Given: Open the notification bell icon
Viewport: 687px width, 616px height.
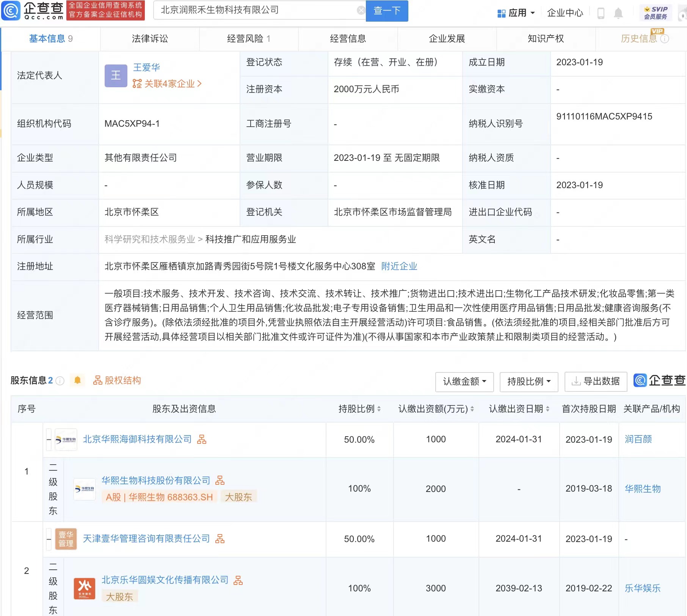Looking at the screenshot, I should tap(619, 13).
